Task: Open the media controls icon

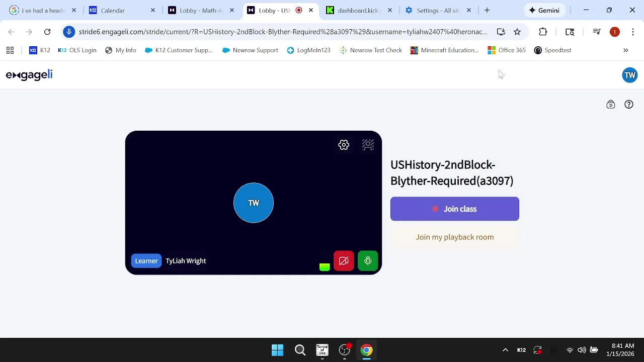Action: click(597, 32)
